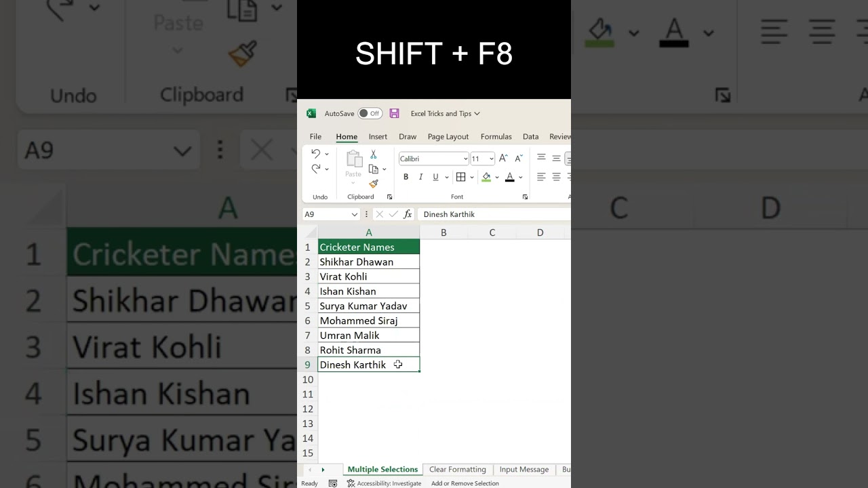Expand the Underline style dropdown arrow

446,178
